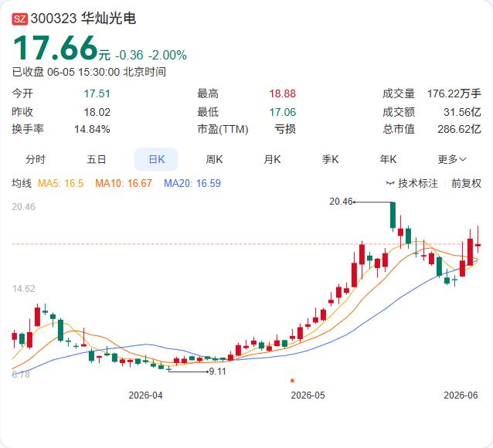493x448 pixels.
Task: Switch to the 分时 intraday tab
Action: 36,159
